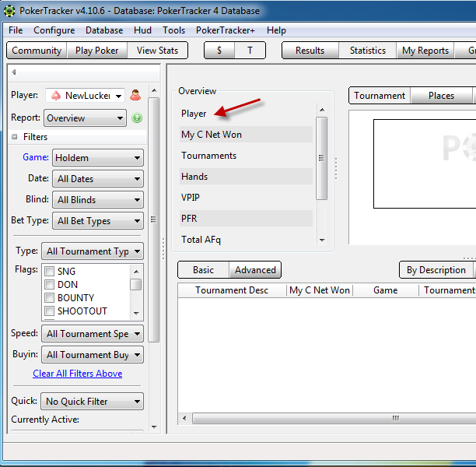
Task: Open the tournament Speed dropdown
Action: point(93,334)
